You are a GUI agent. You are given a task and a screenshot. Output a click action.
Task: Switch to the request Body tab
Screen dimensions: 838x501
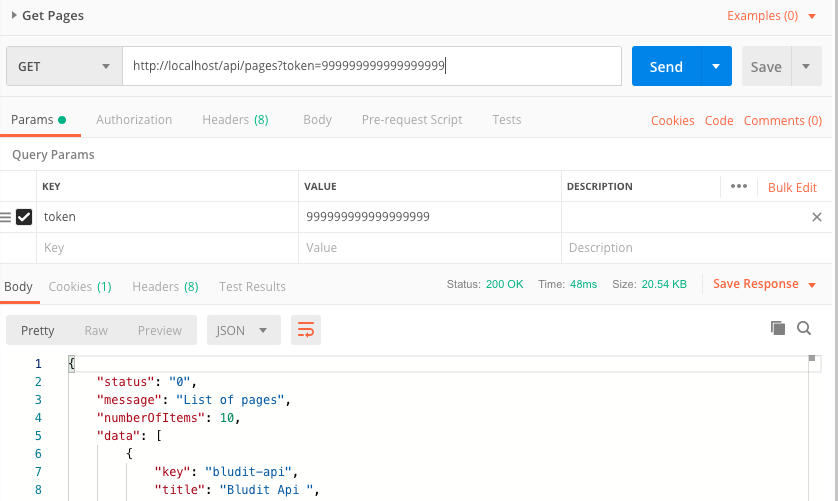tap(317, 120)
